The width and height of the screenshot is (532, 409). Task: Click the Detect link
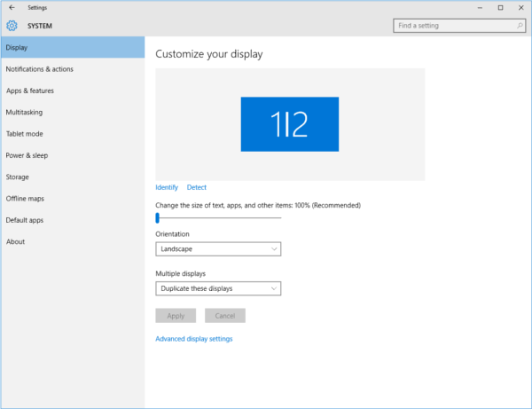tap(197, 187)
